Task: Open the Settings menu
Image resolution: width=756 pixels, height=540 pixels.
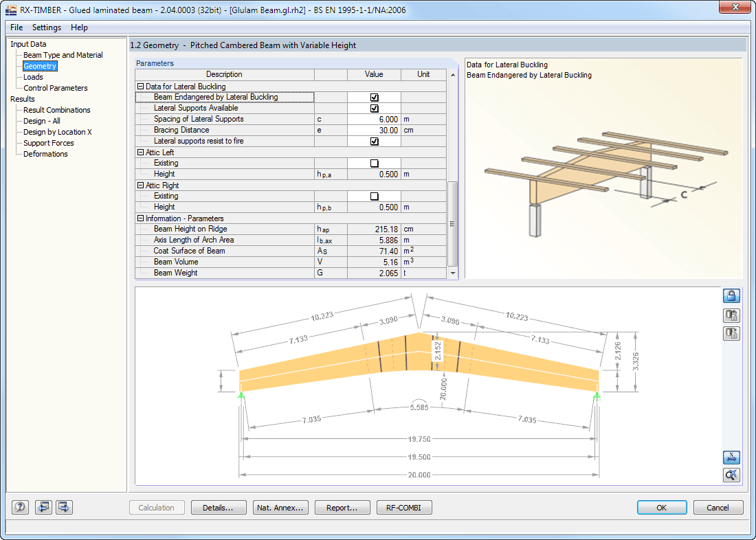Action: pos(47,27)
